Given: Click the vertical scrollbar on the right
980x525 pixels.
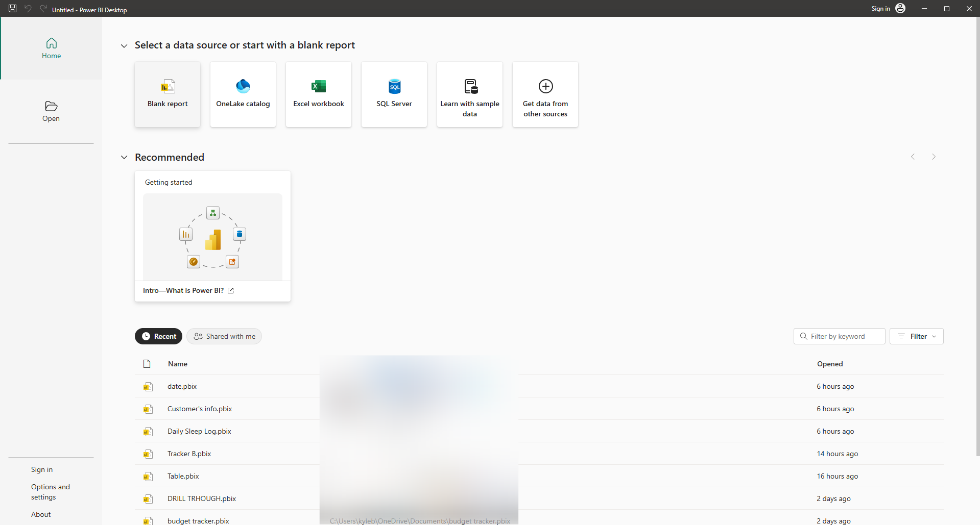Looking at the screenshot, I should tap(977, 237).
